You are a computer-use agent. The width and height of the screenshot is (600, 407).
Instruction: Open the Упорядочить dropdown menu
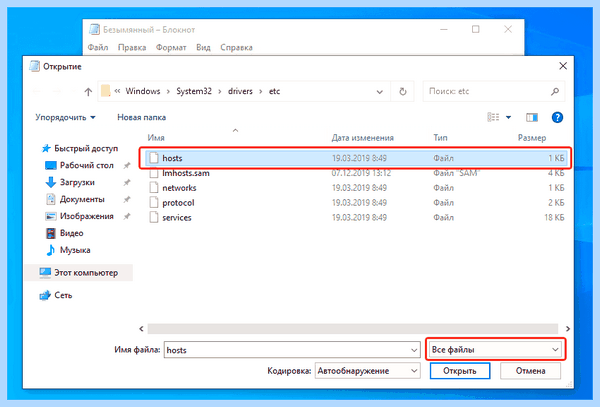pyautogui.click(x=65, y=117)
